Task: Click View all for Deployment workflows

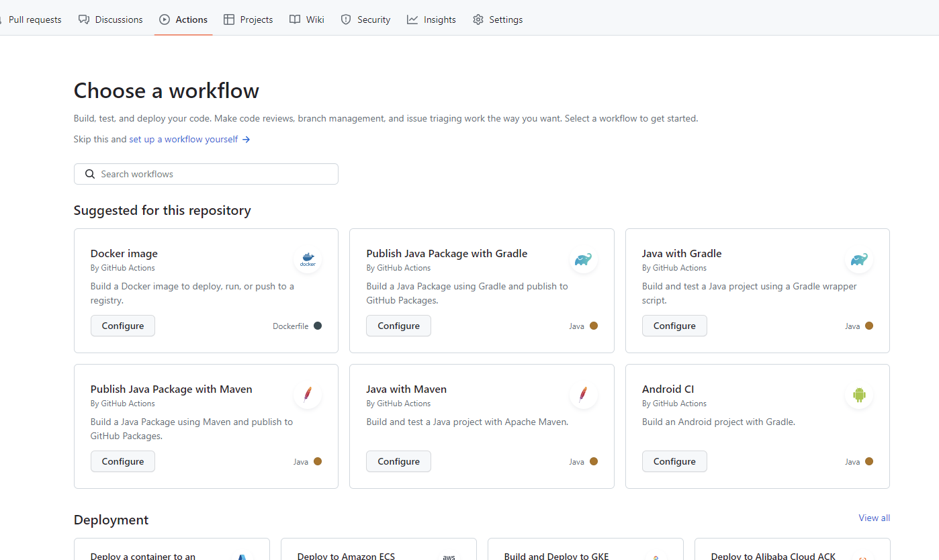Action: (x=874, y=518)
